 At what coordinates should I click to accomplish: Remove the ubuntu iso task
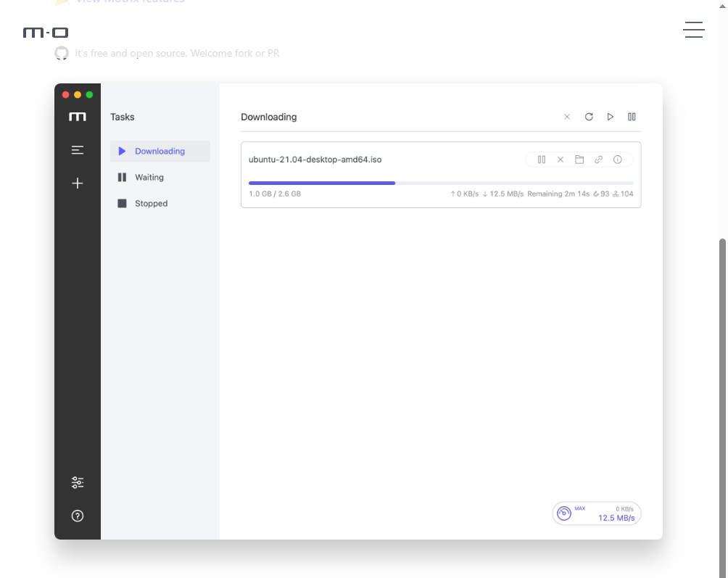561,160
